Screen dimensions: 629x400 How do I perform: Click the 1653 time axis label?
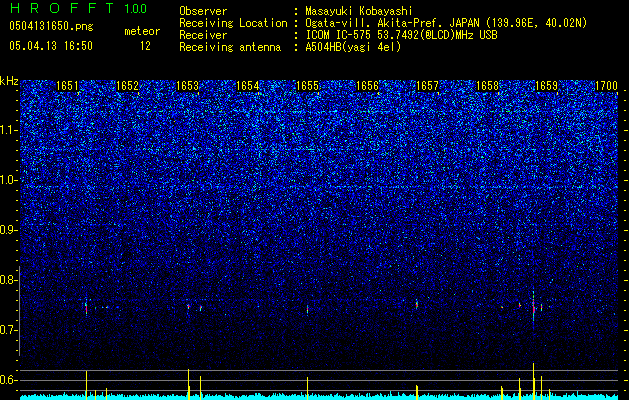click(x=187, y=86)
